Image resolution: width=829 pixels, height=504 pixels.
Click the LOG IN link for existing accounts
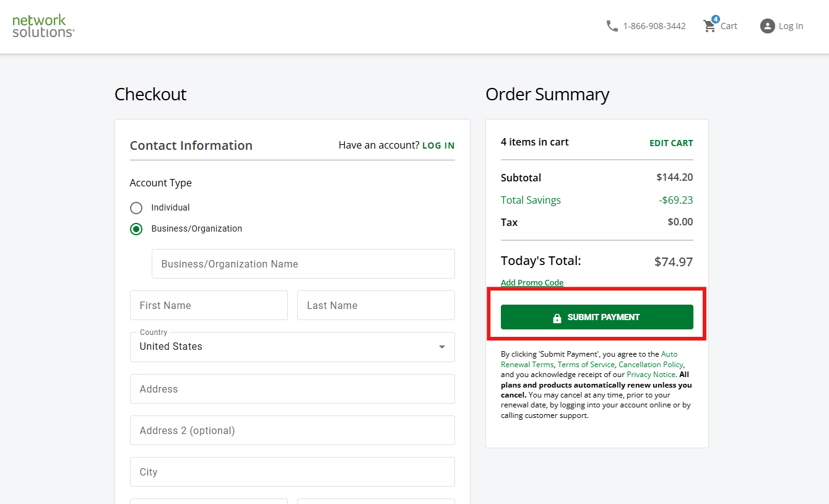(x=438, y=145)
